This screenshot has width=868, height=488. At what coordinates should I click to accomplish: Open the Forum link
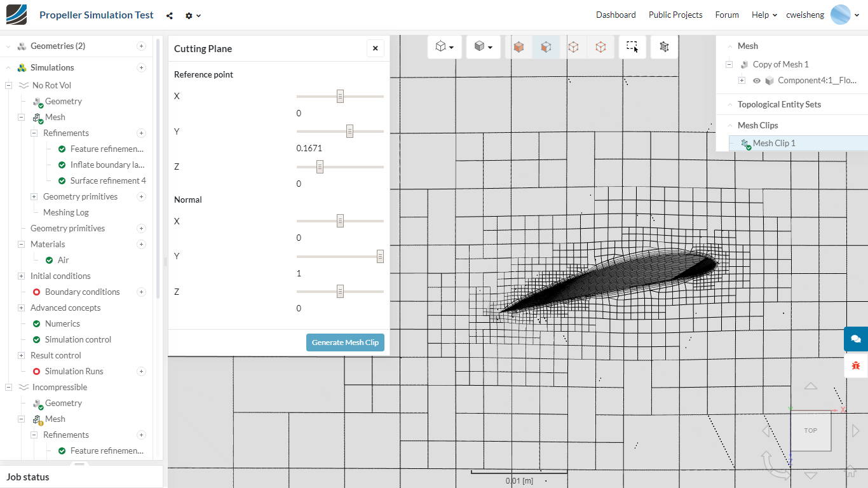[727, 15]
